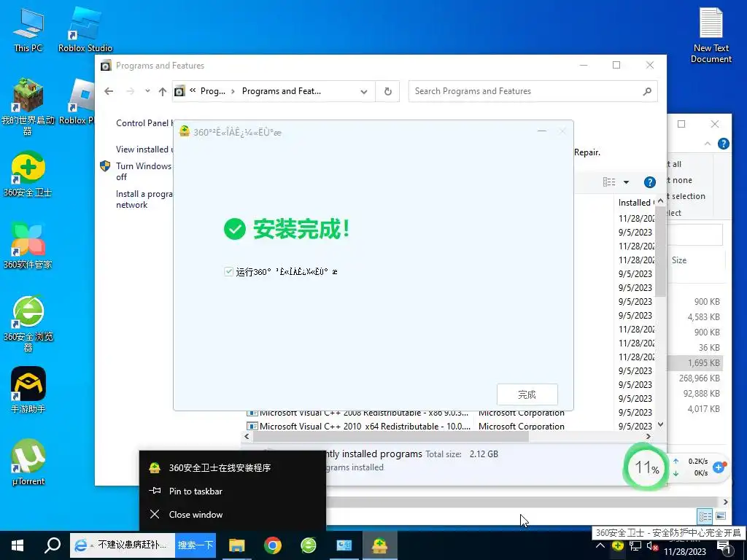
Task: Click the help icon in Programs and Features
Action: (649, 182)
